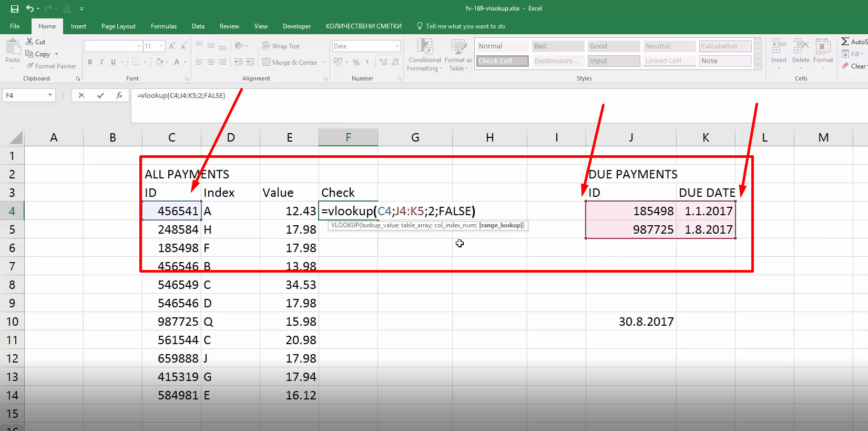This screenshot has width=868, height=431.
Task: Confirm formula with the checkmark icon
Action: [x=100, y=95]
